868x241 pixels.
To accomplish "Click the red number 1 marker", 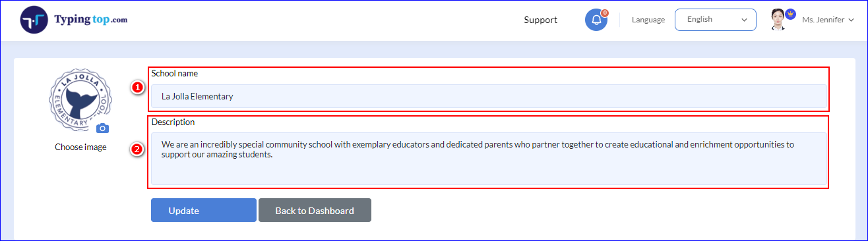I will click(x=137, y=88).
